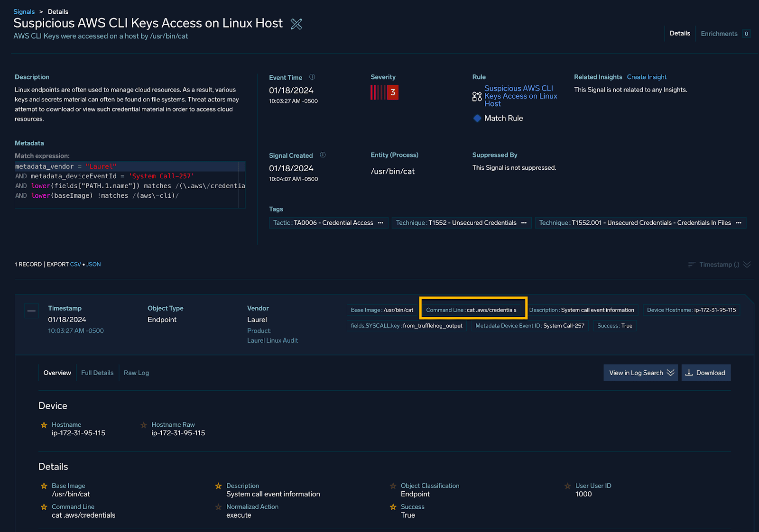Click the crossed swords icon beside the signal title

click(296, 24)
